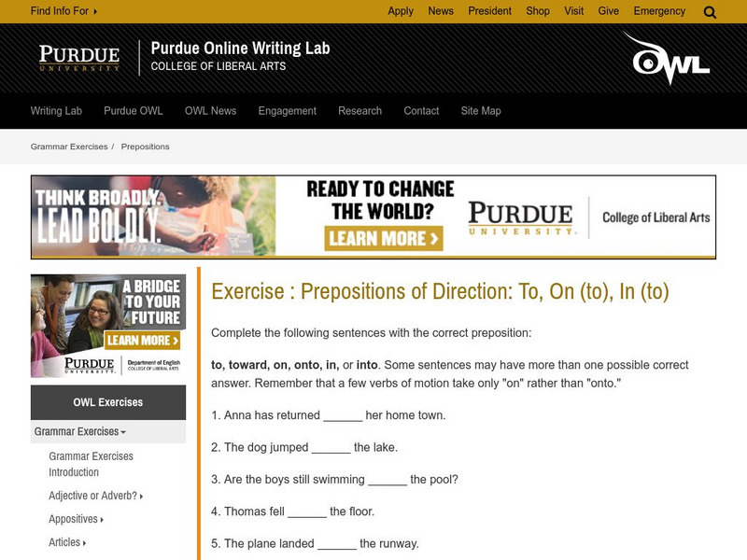Click Grammar Exercises breadcrumb

tap(69, 147)
